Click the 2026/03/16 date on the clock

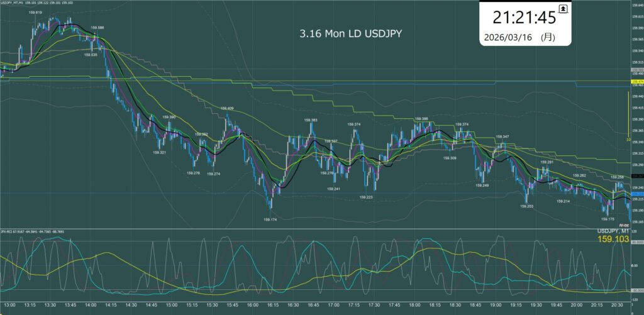pos(508,37)
